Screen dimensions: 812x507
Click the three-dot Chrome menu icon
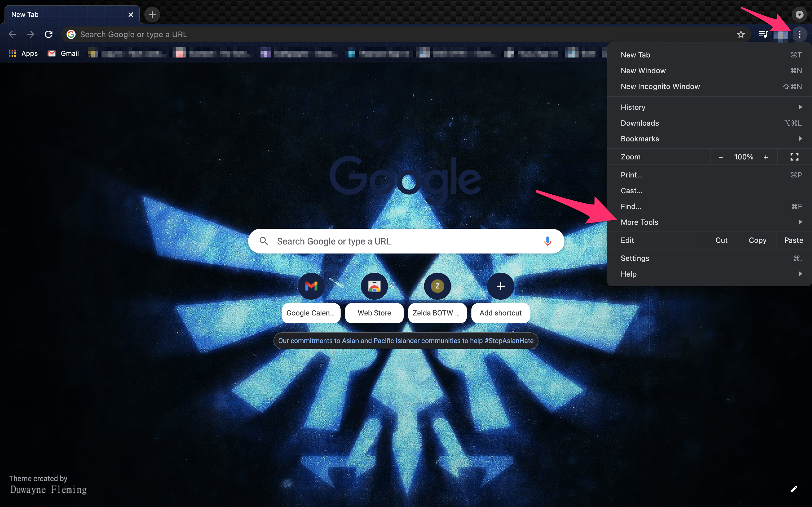[x=800, y=34]
